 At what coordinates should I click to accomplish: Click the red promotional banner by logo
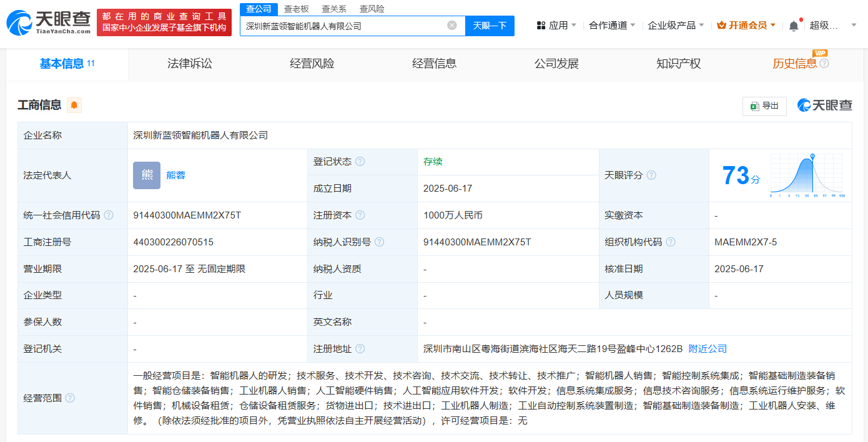coord(164,22)
